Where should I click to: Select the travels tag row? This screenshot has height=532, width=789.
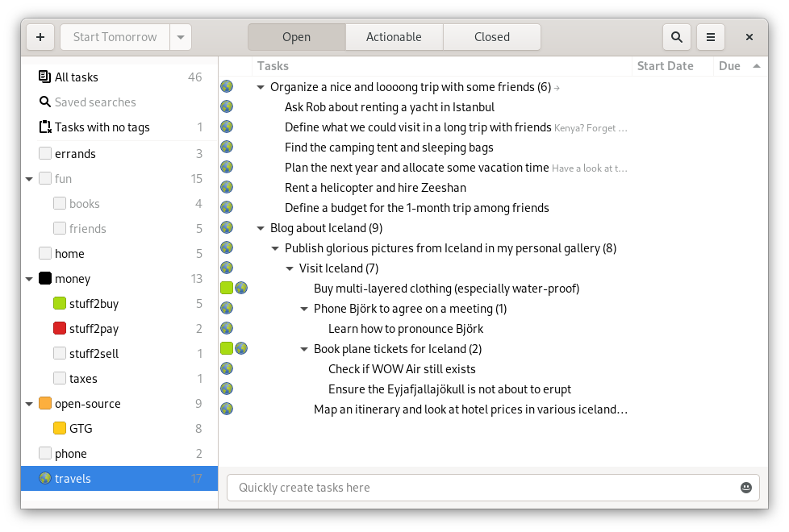click(119, 478)
